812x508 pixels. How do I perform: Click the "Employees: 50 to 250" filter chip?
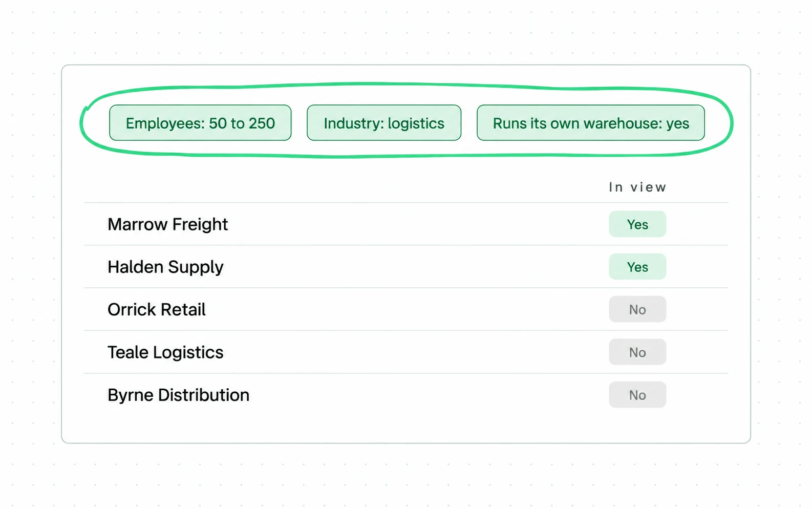[200, 123]
